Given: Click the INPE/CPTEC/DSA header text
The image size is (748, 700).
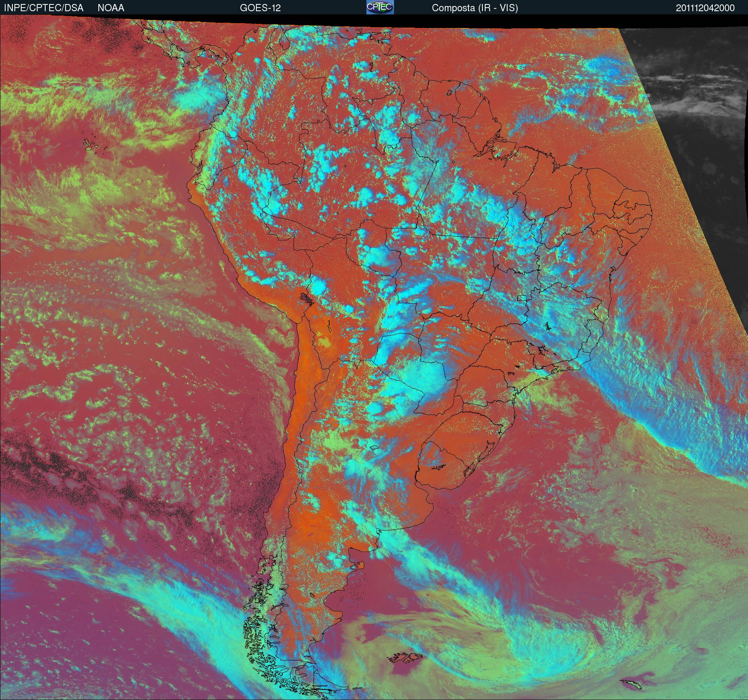Looking at the screenshot, I should coord(44,8).
